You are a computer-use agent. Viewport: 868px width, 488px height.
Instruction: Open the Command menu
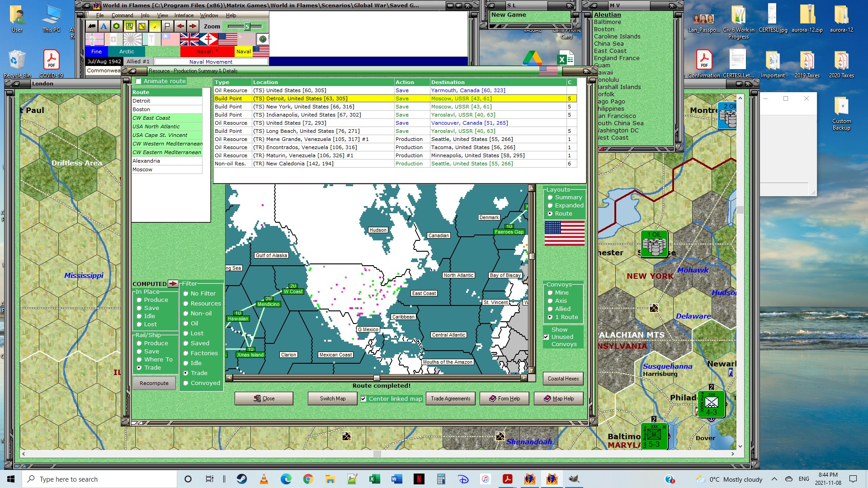[122, 15]
